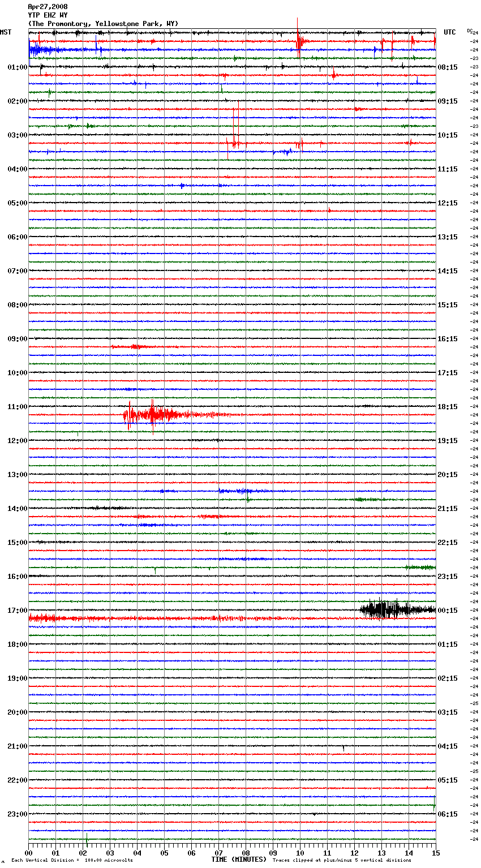This screenshot has width=481, height=868.
Task: Click the 15:15 UTC label
Action: pos(448,305)
